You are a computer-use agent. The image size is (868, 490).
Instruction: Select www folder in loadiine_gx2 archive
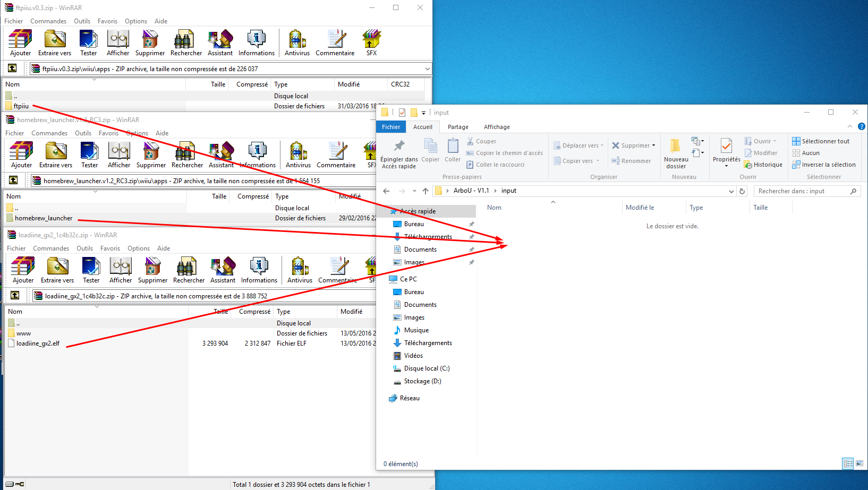[x=19, y=333]
